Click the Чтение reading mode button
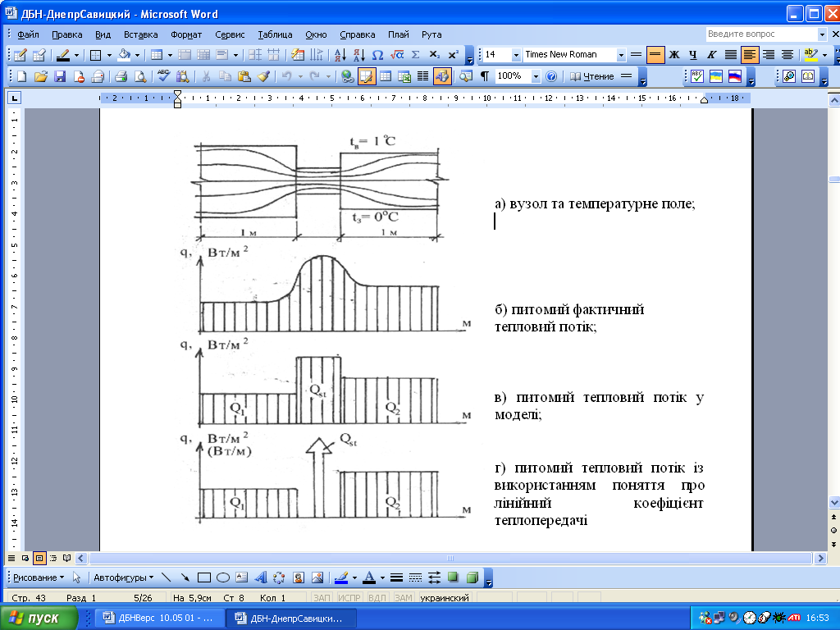 [x=592, y=76]
